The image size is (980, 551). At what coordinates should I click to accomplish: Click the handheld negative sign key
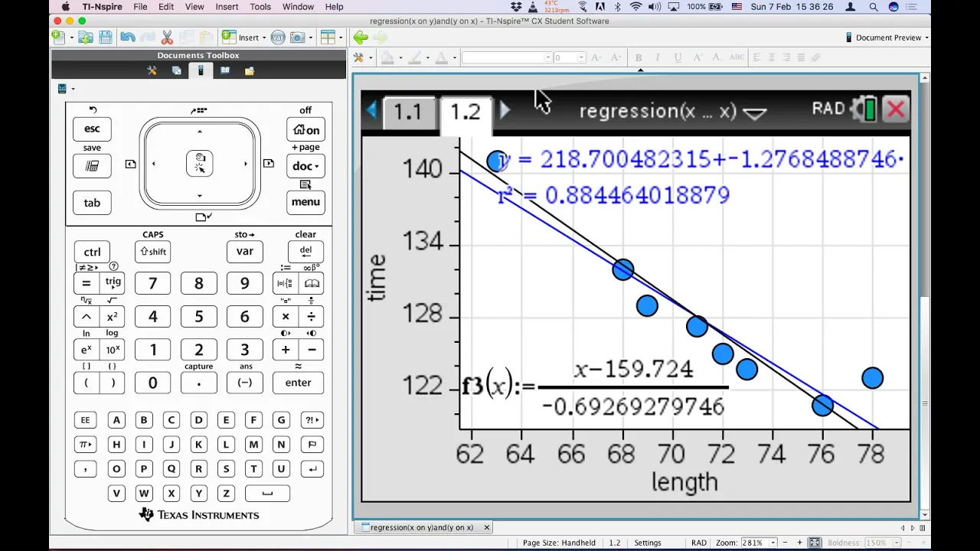(x=244, y=383)
